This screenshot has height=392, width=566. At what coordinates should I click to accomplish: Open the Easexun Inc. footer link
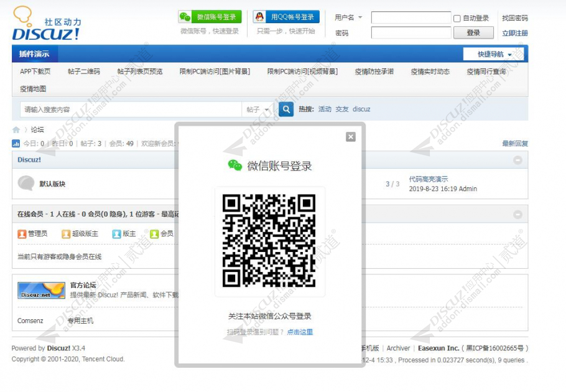pyautogui.click(x=438, y=348)
